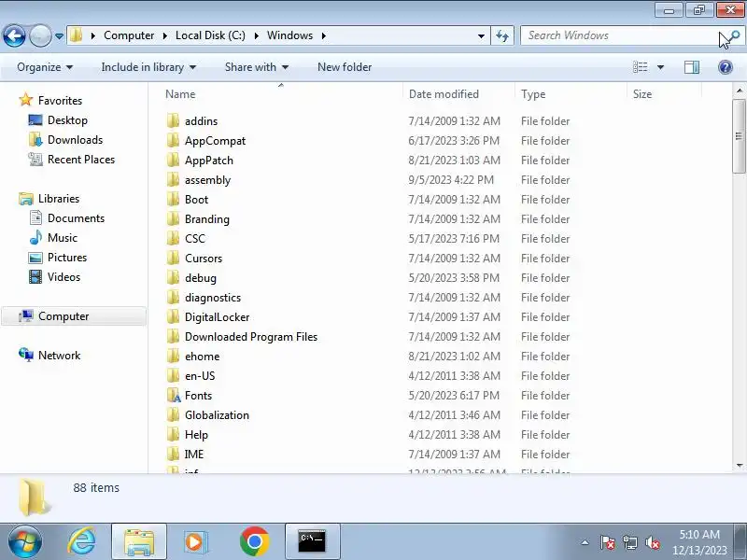Open the Organize menu
The image size is (747, 560).
pos(45,67)
